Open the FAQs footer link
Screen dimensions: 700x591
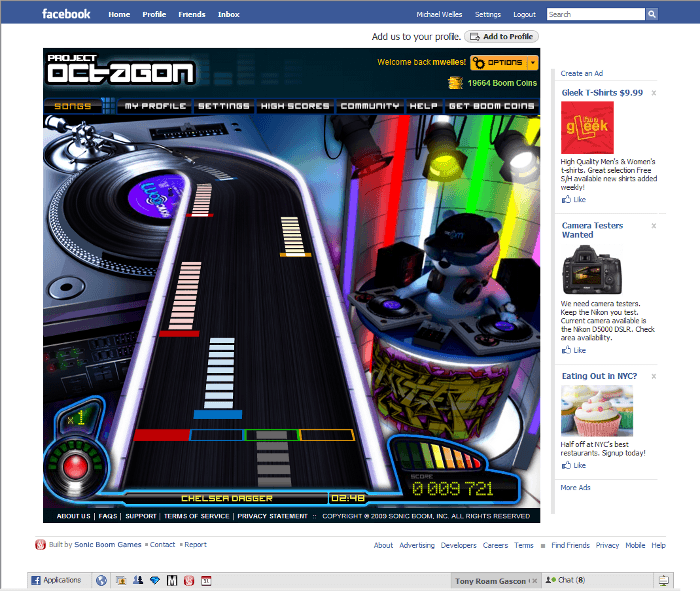[x=108, y=516]
